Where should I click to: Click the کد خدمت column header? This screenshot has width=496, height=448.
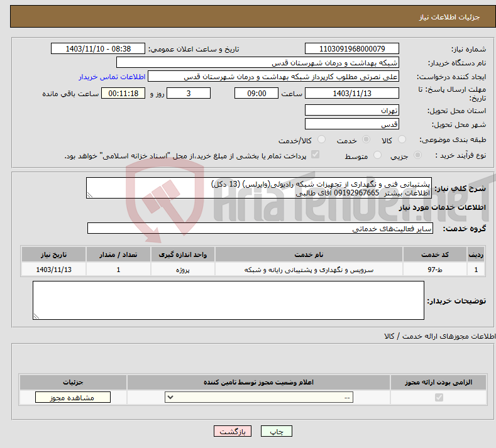click(435, 254)
